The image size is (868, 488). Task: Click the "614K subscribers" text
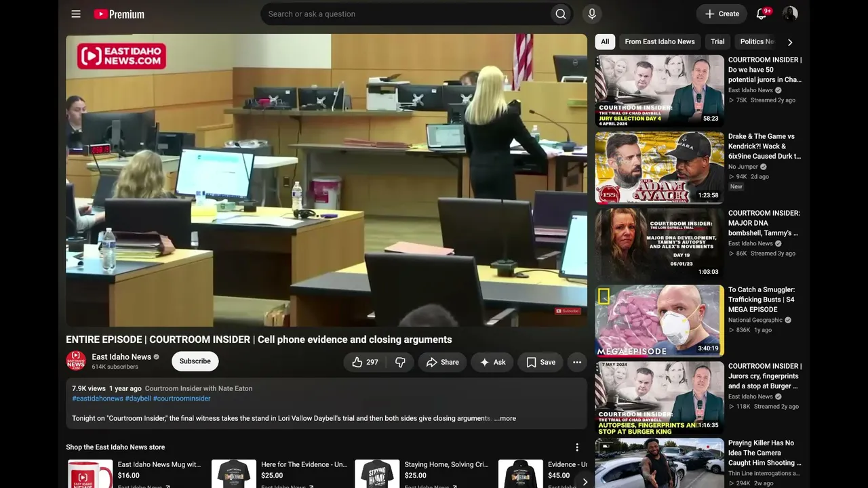pos(115,367)
